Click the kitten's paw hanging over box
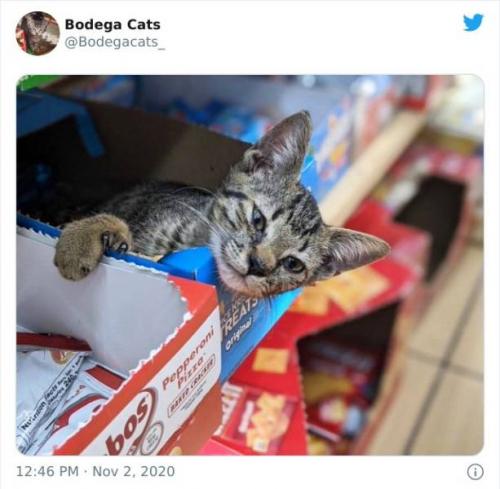Screen dimensions: 500x489 coord(91,246)
